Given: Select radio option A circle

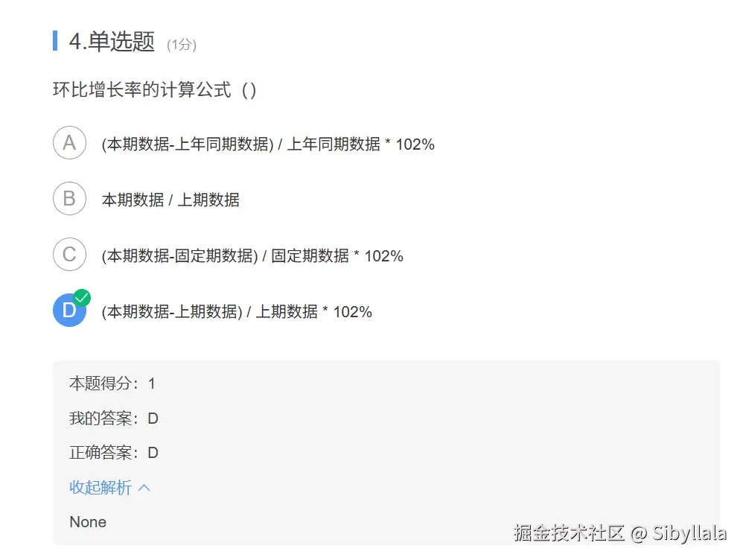Looking at the screenshot, I should pyautogui.click(x=69, y=143).
